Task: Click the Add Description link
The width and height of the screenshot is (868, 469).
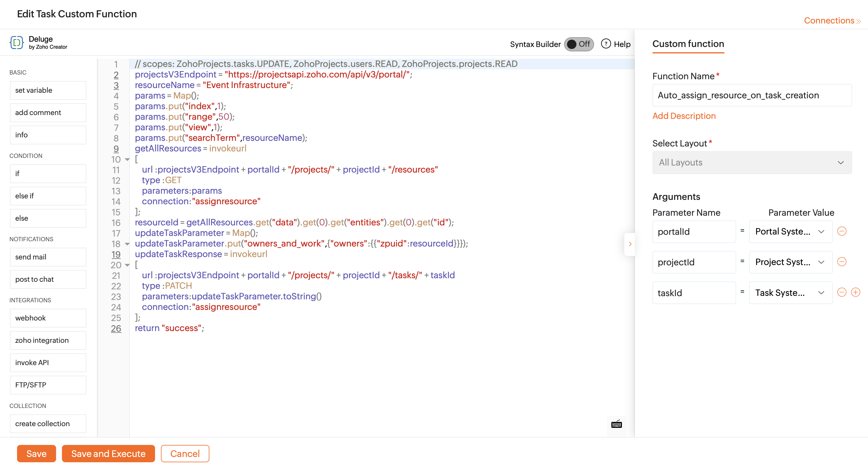Action: pos(684,116)
